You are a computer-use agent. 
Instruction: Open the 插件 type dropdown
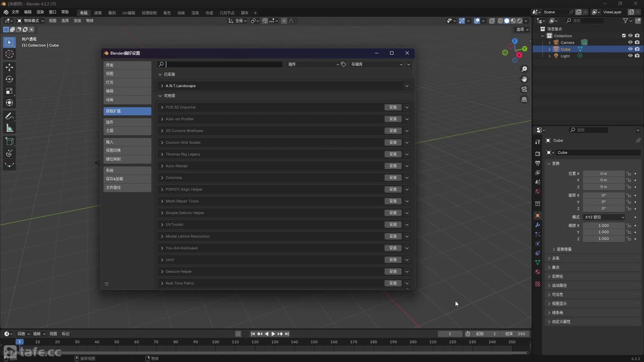click(313, 64)
